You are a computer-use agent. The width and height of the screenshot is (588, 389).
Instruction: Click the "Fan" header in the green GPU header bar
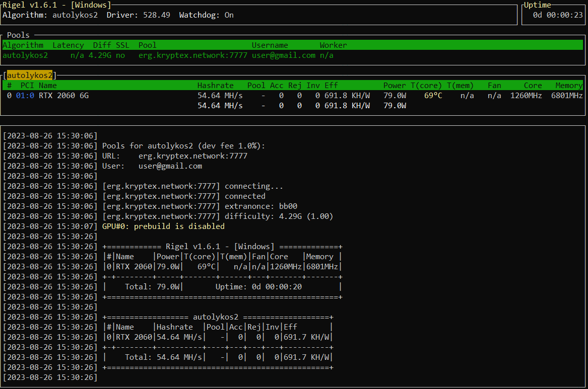pyautogui.click(x=495, y=86)
